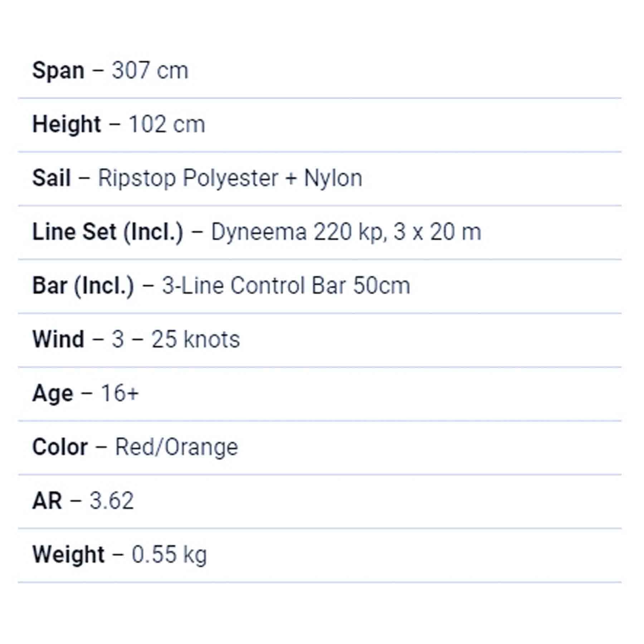The width and height of the screenshot is (644, 644).
Task: Click the Bar (Incl.) label
Action: [83, 286]
